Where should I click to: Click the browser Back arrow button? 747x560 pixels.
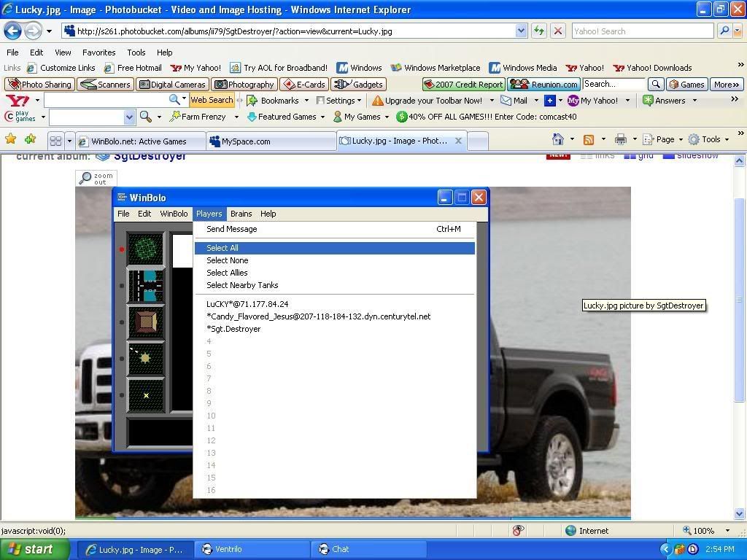click(13, 31)
